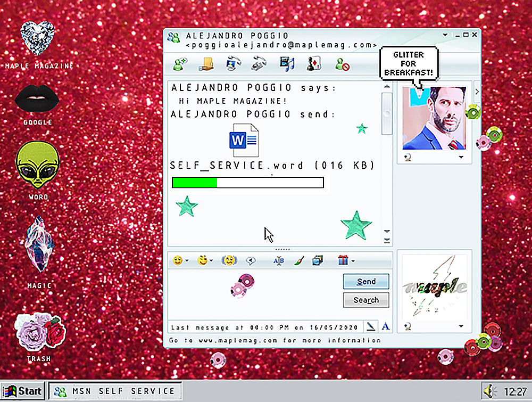Click the SELF_SERVICE.word file name text
Viewport: 532px width, 402px height.
pyautogui.click(x=272, y=166)
